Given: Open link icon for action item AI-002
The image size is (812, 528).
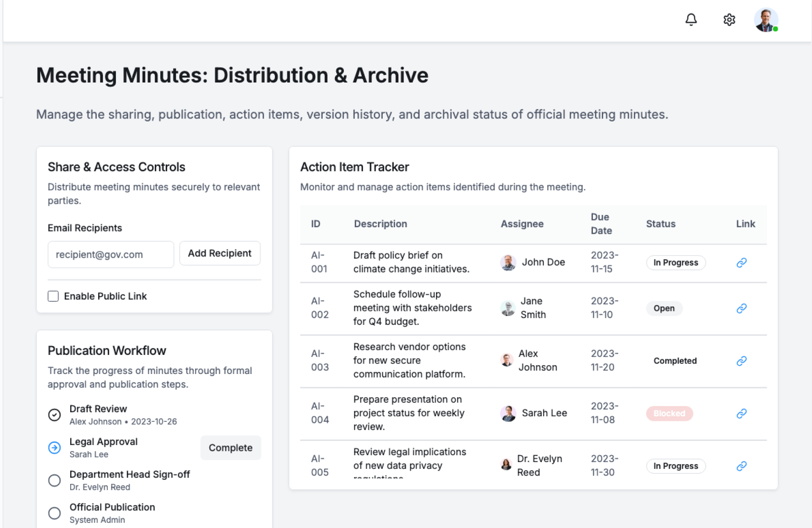Looking at the screenshot, I should tap(741, 308).
